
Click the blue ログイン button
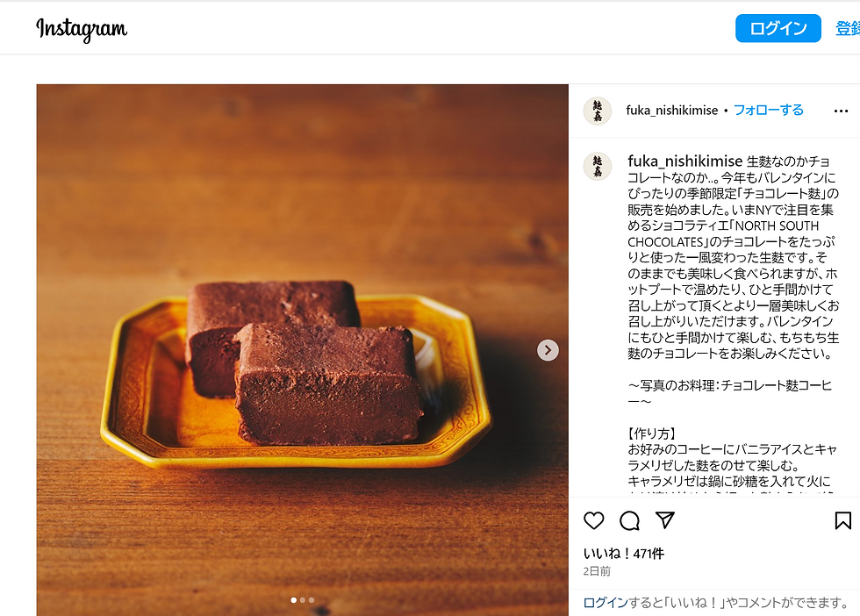point(778,28)
